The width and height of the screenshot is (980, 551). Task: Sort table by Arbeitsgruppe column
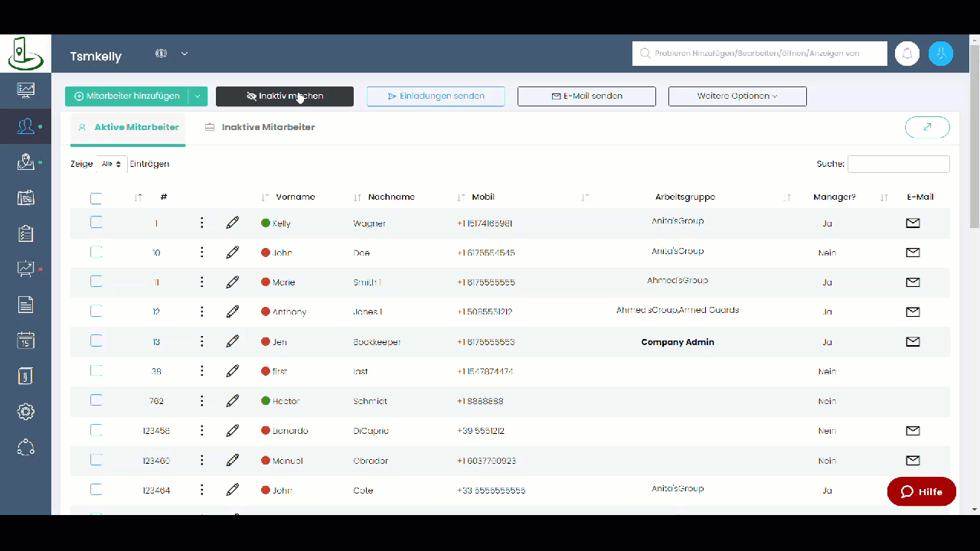pyautogui.click(x=684, y=197)
